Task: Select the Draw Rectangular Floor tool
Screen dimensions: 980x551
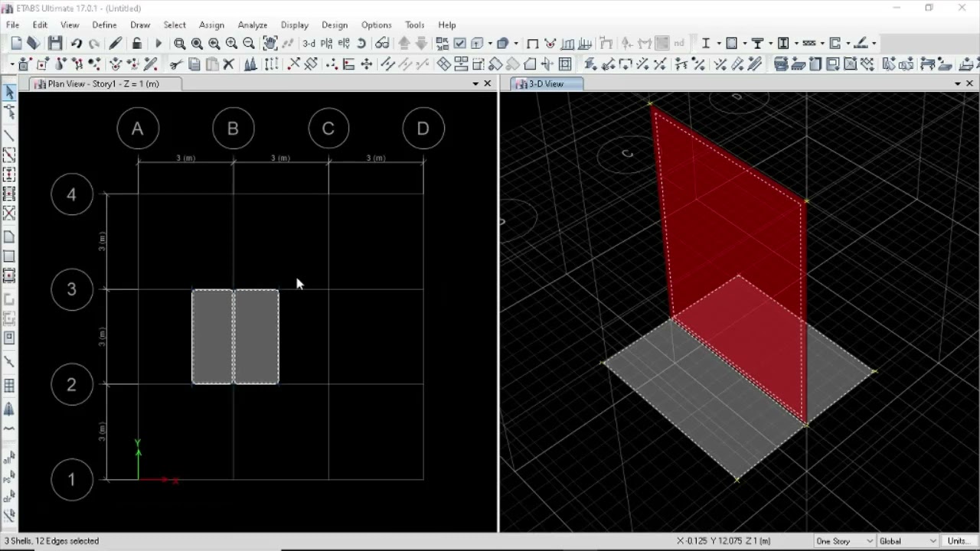Action: [9, 256]
